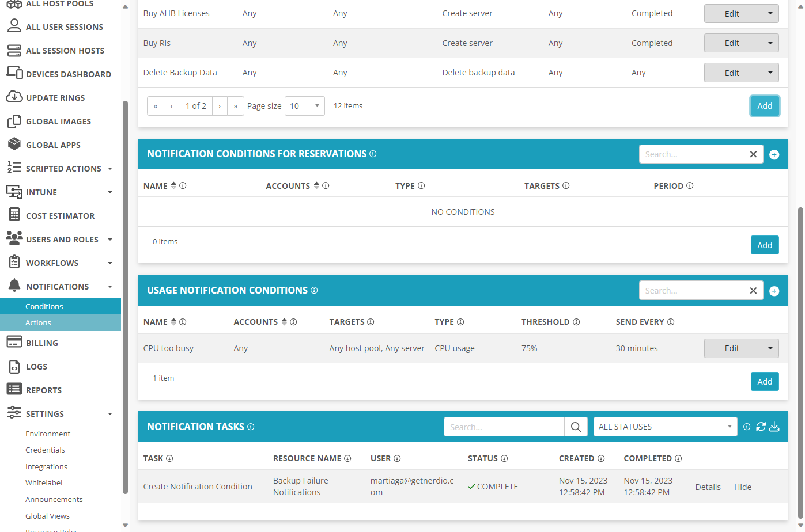805x532 pixels.
Task: Open the Devices Dashboard icon
Action: click(x=14, y=73)
